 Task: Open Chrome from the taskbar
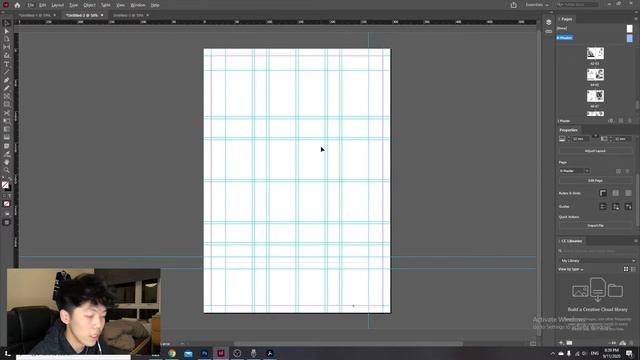pos(172,353)
